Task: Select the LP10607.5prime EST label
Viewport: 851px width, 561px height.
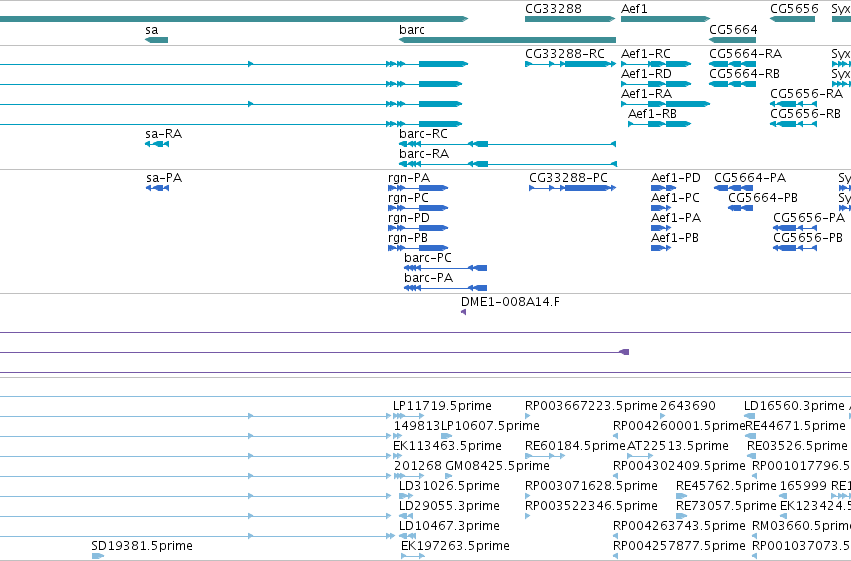Action: [490, 426]
